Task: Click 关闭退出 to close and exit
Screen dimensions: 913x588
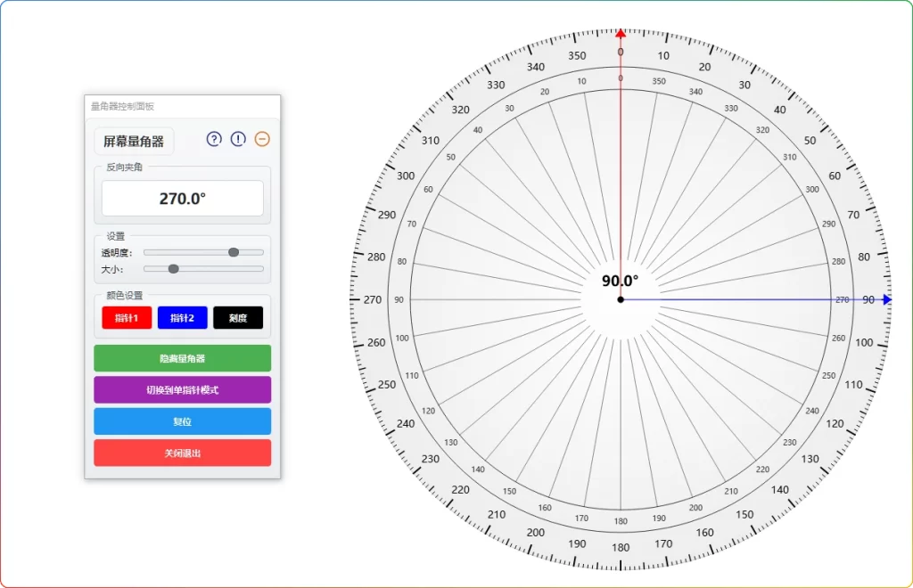Action: pyautogui.click(x=182, y=453)
